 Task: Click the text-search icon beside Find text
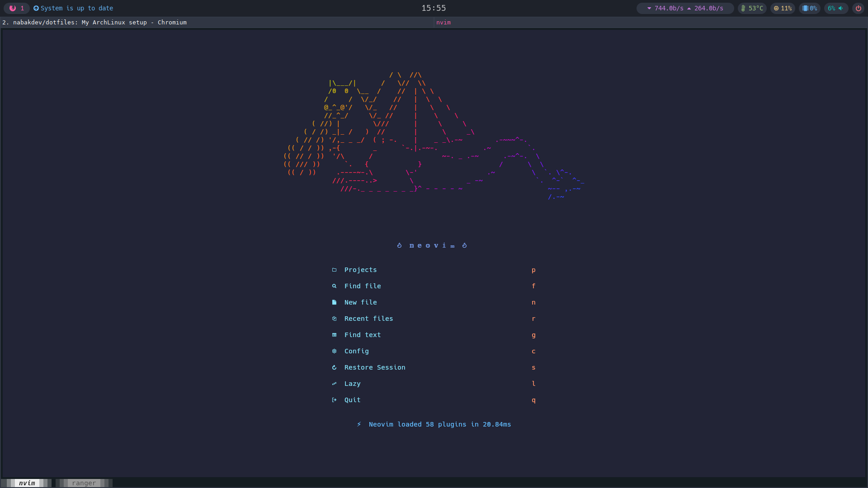tap(334, 335)
